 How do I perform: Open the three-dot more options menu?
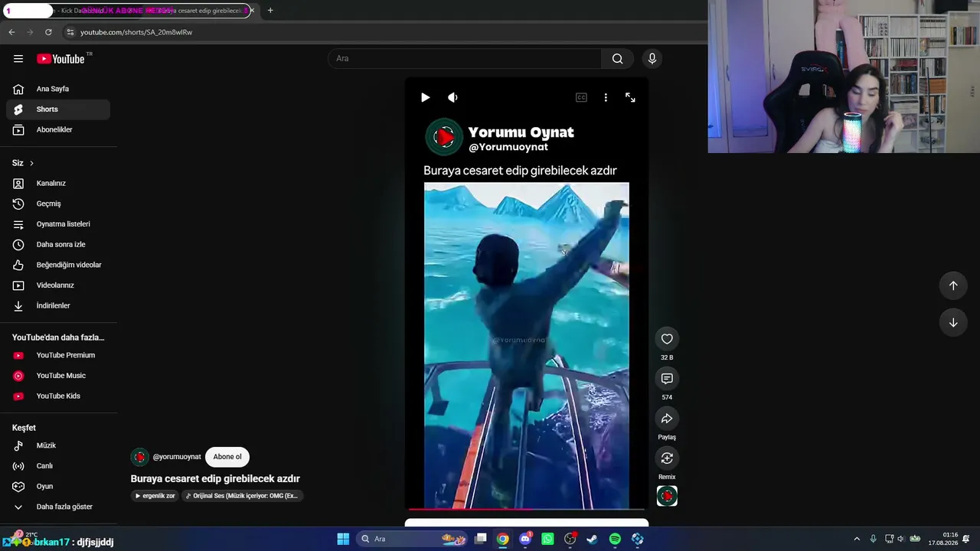click(606, 97)
